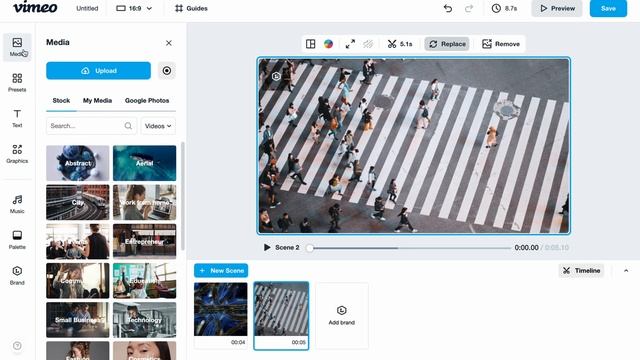This screenshot has height=360, width=640.
Task: Add a New Scene
Action: click(221, 271)
